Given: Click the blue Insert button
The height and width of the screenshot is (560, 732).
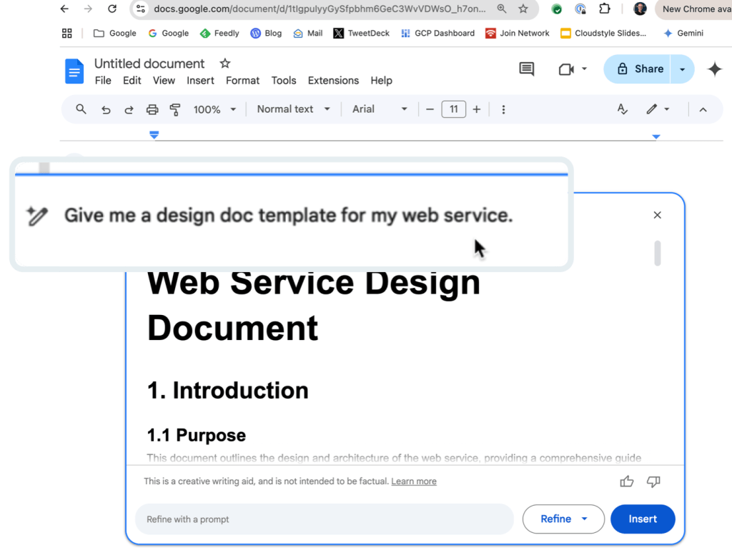Looking at the screenshot, I should 642,519.
